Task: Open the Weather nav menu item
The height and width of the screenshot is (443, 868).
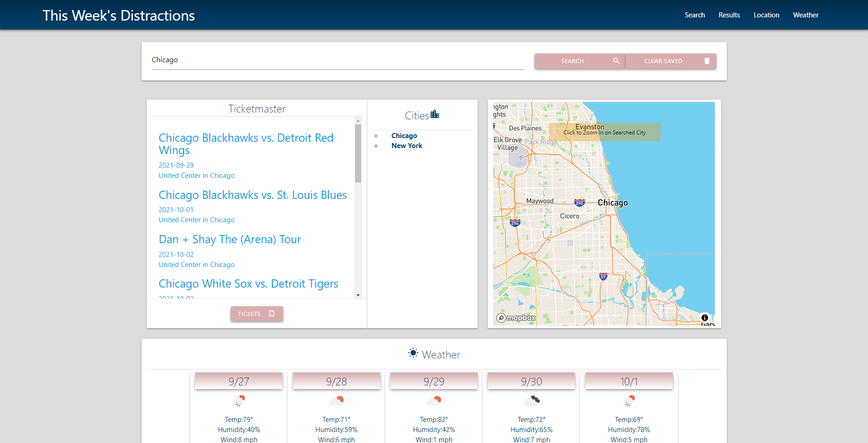Action: click(x=805, y=15)
